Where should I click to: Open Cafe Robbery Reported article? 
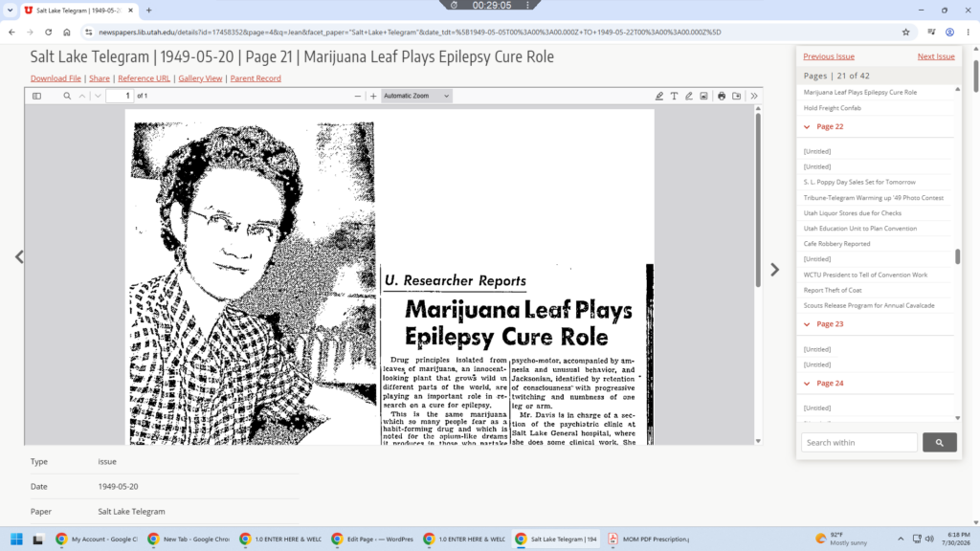(836, 244)
